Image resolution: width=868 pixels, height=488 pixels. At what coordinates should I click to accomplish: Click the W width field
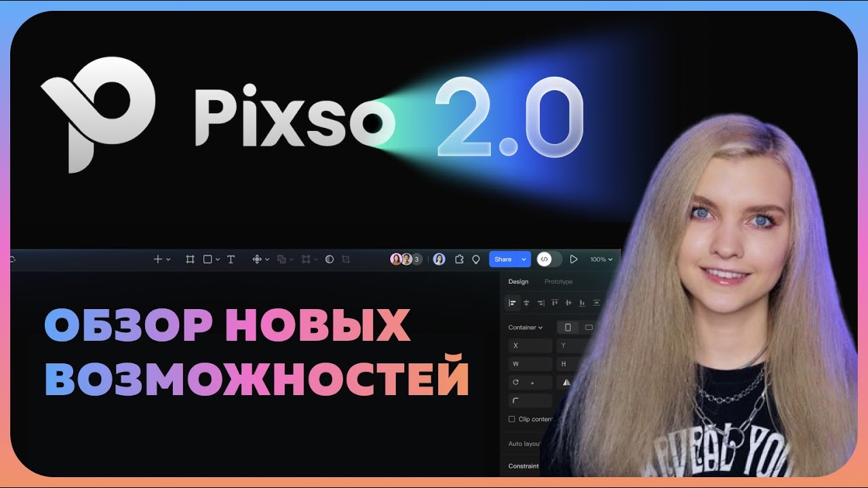530,364
